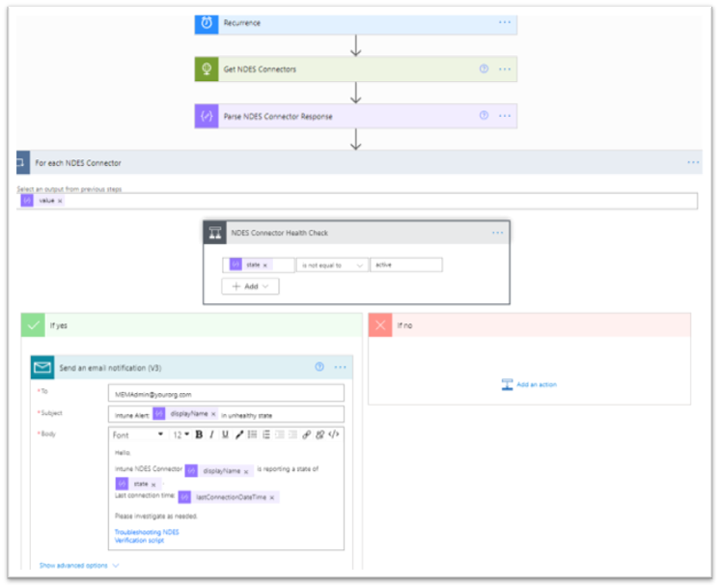
Task: Apply italic formatting in email body
Action: (211, 434)
